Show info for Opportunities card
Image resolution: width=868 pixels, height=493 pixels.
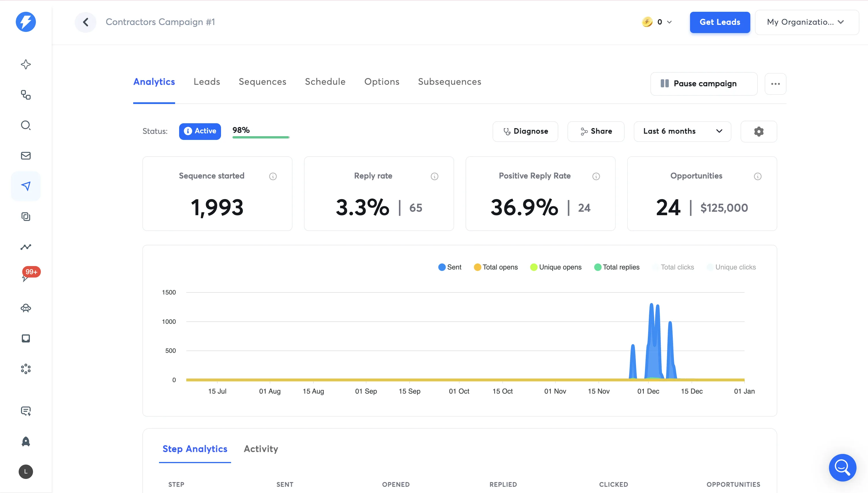tap(758, 176)
